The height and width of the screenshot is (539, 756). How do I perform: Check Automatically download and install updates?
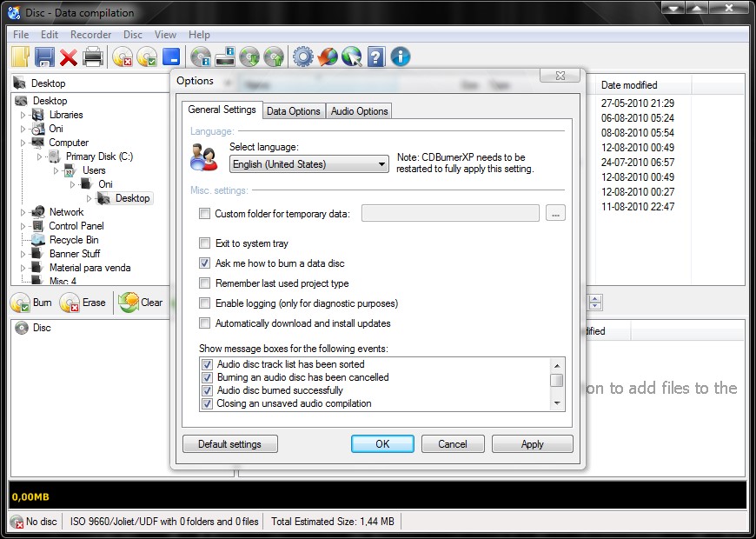(205, 323)
